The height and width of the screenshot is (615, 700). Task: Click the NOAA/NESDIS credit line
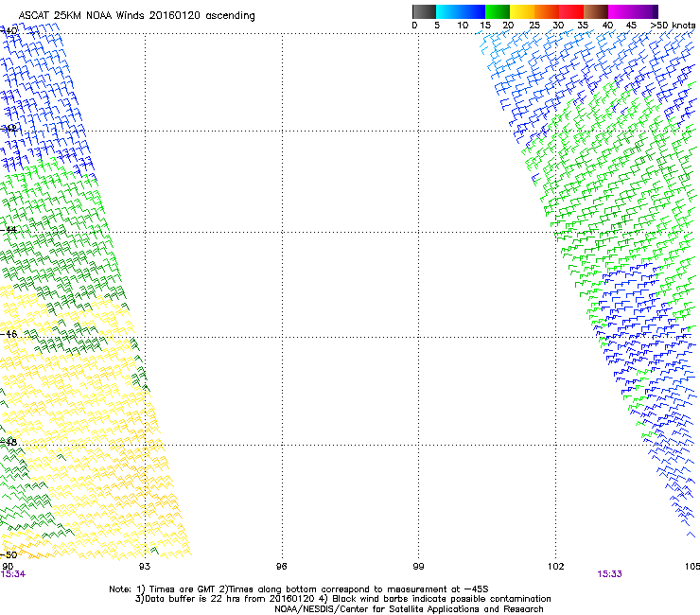[x=409, y=608]
